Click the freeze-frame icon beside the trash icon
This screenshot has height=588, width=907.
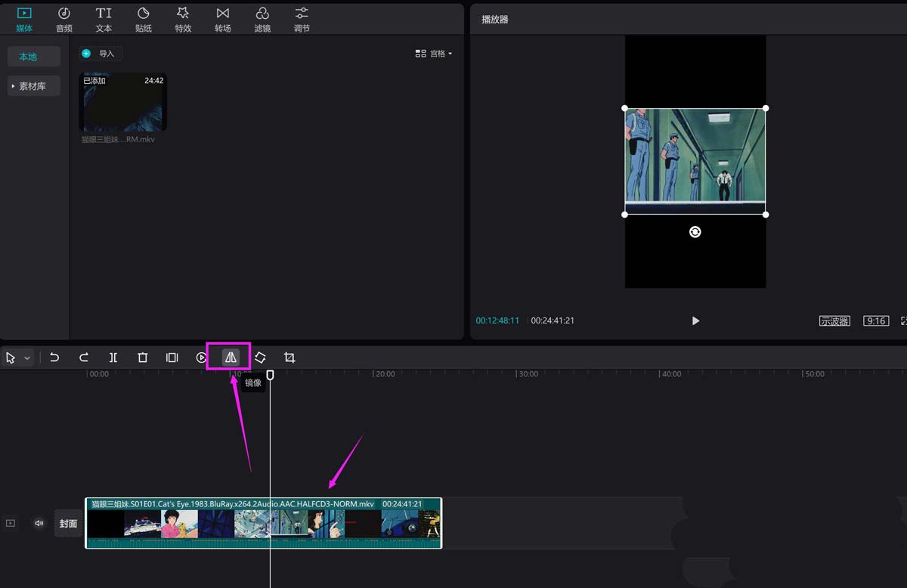172,357
